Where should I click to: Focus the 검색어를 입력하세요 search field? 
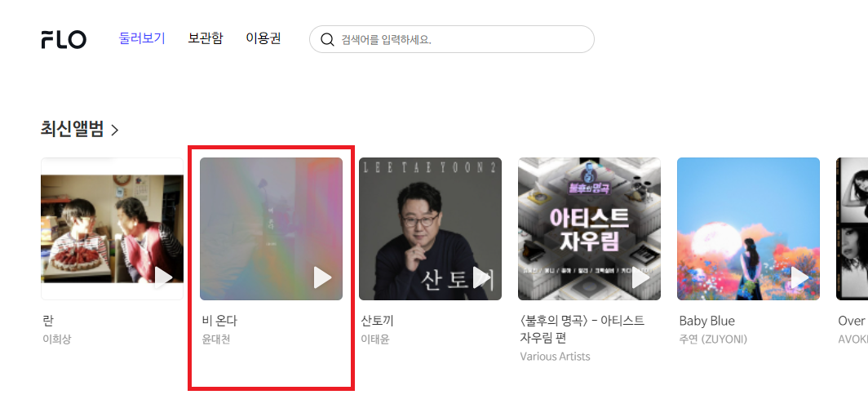(x=452, y=39)
